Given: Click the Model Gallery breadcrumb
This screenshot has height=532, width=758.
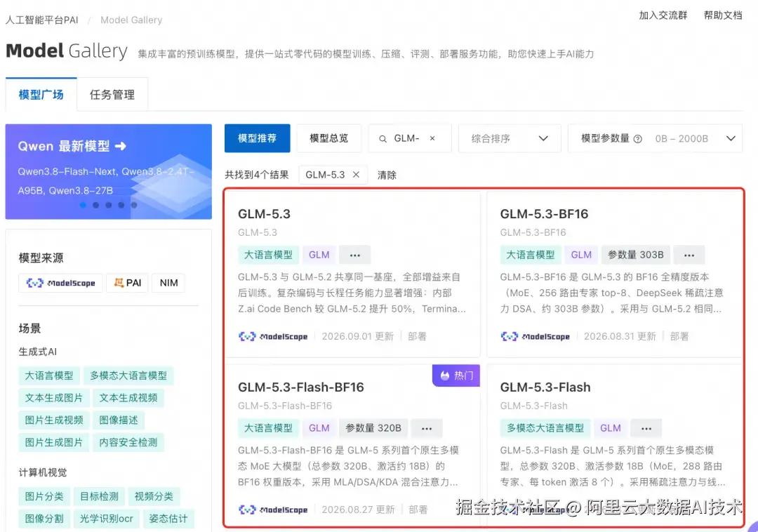Looking at the screenshot, I should click(x=131, y=20).
